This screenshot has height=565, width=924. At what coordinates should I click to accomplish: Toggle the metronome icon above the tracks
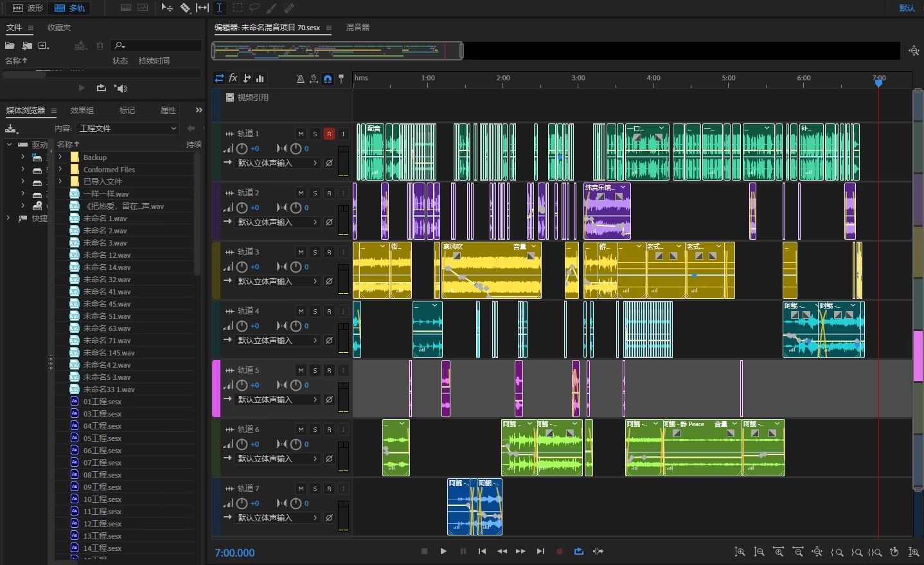tap(300, 78)
